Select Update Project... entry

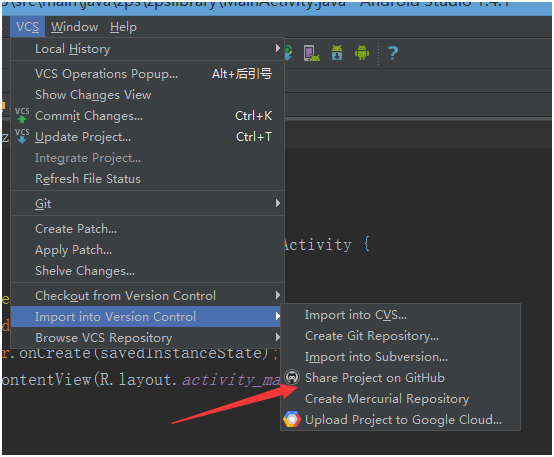click(147, 137)
